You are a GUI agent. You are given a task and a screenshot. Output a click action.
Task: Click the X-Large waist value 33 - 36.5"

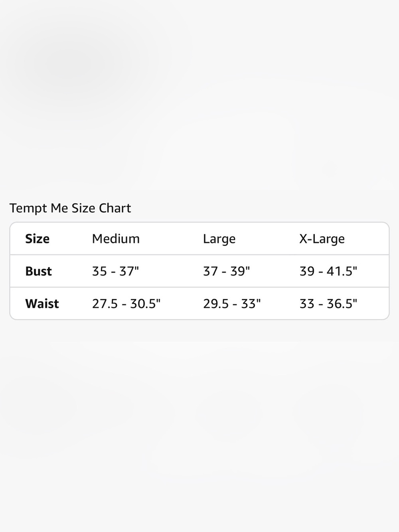(x=328, y=304)
